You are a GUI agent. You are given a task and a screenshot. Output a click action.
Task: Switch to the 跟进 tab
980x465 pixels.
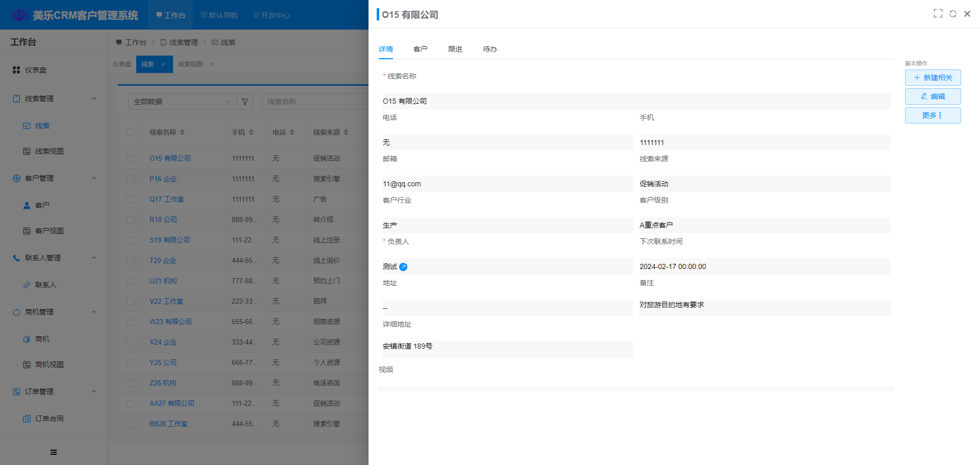coord(455,49)
